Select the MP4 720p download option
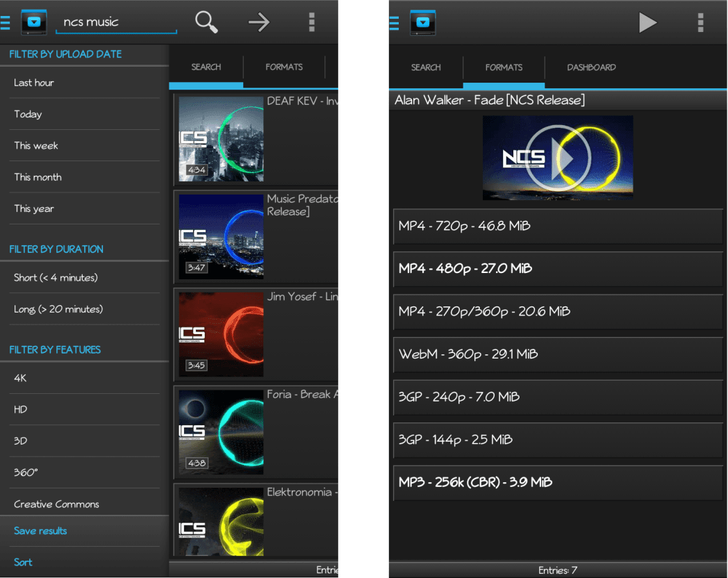The image size is (728, 578). pyautogui.click(x=557, y=226)
